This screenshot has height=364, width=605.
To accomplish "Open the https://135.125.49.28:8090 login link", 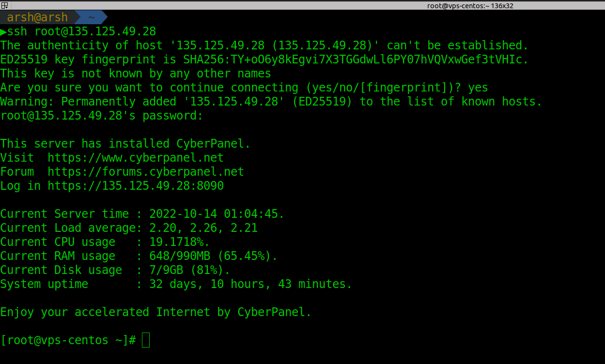I will (136, 186).
